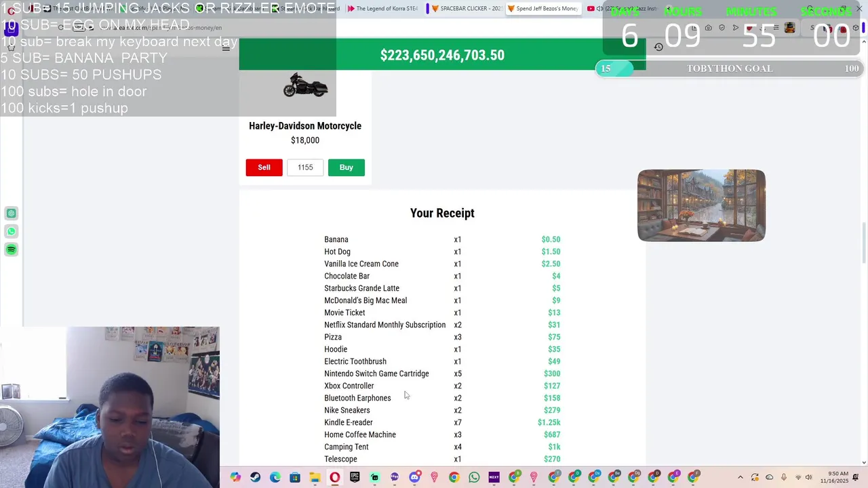Select the Telescope receipt row
Screen dimensions: 868x488
click(442, 459)
